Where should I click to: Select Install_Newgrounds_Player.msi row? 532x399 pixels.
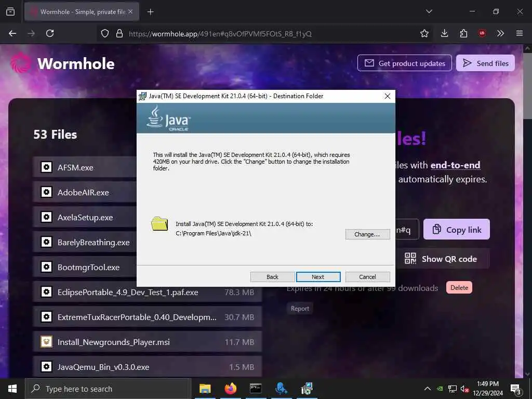pyautogui.click(x=147, y=342)
